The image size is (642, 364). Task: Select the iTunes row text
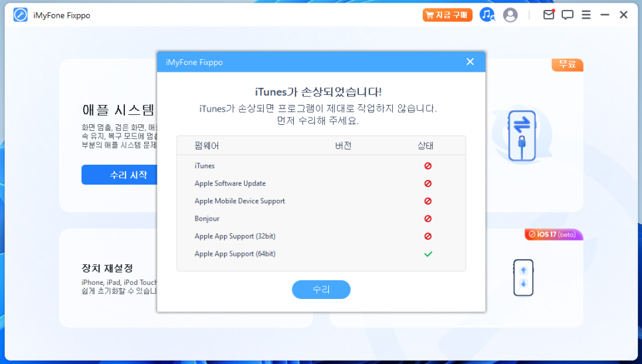click(205, 165)
